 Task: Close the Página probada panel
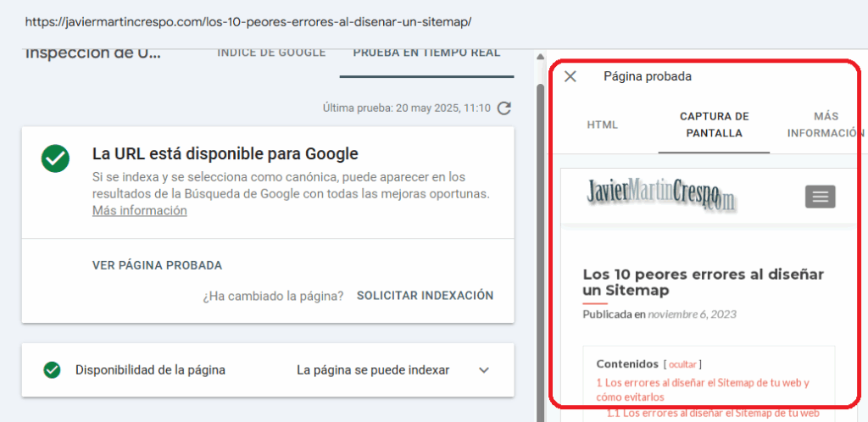pyautogui.click(x=570, y=76)
